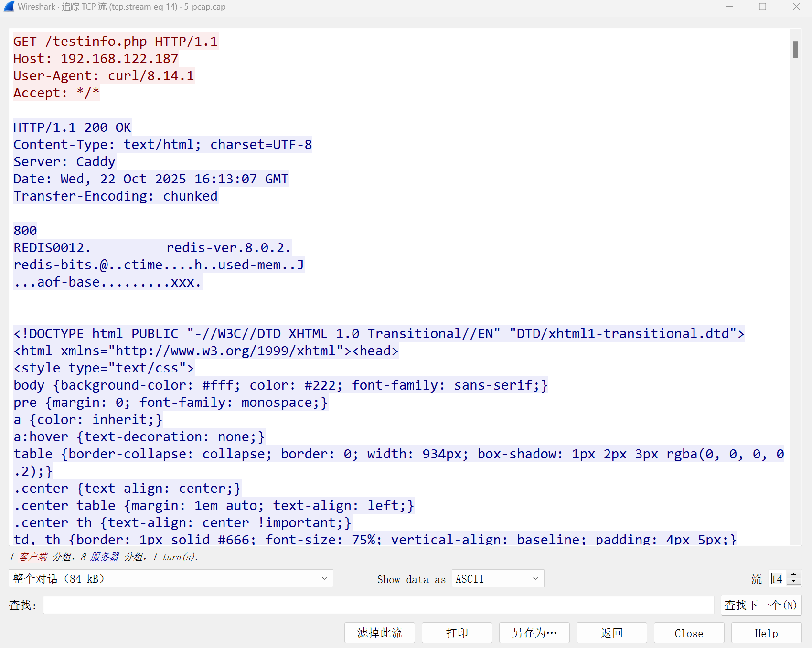Screen dimensions: 812x648
Task: Decrease the stream number with down arrow
Action: (x=794, y=582)
